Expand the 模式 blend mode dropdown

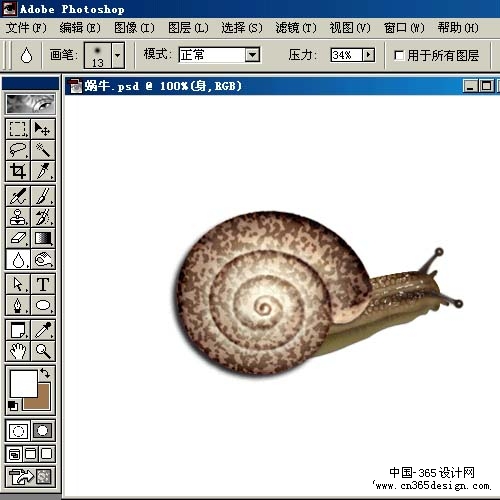252,55
